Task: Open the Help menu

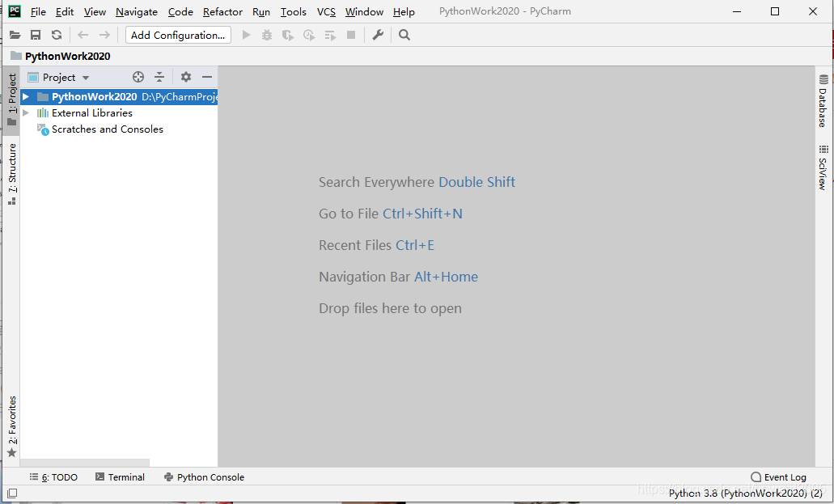Action: click(404, 11)
